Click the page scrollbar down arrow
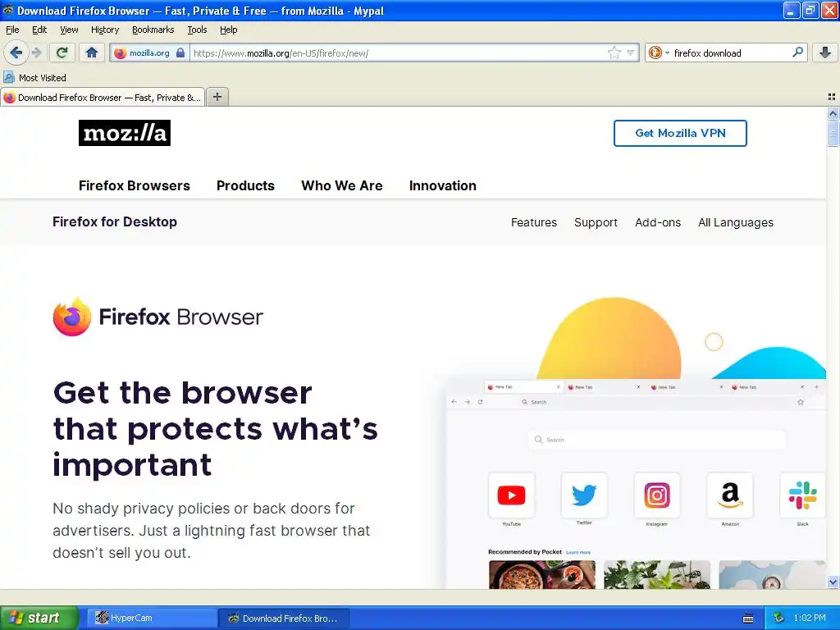 coord(833,582)
